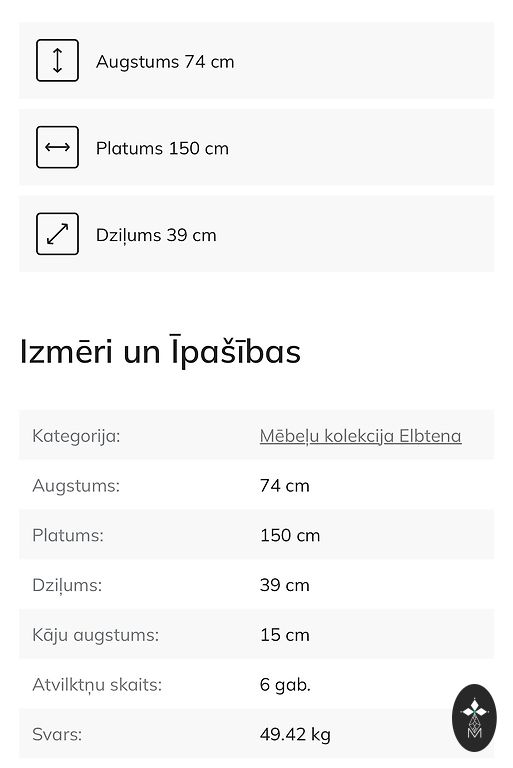This screenshot has width=513, height=768.
Task: Click the Platums table value 150 cm
Action: point(290,535)
